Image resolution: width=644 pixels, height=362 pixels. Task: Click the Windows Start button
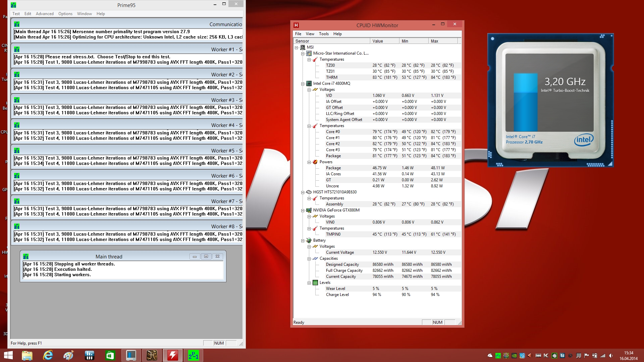(x=8, y=355)
